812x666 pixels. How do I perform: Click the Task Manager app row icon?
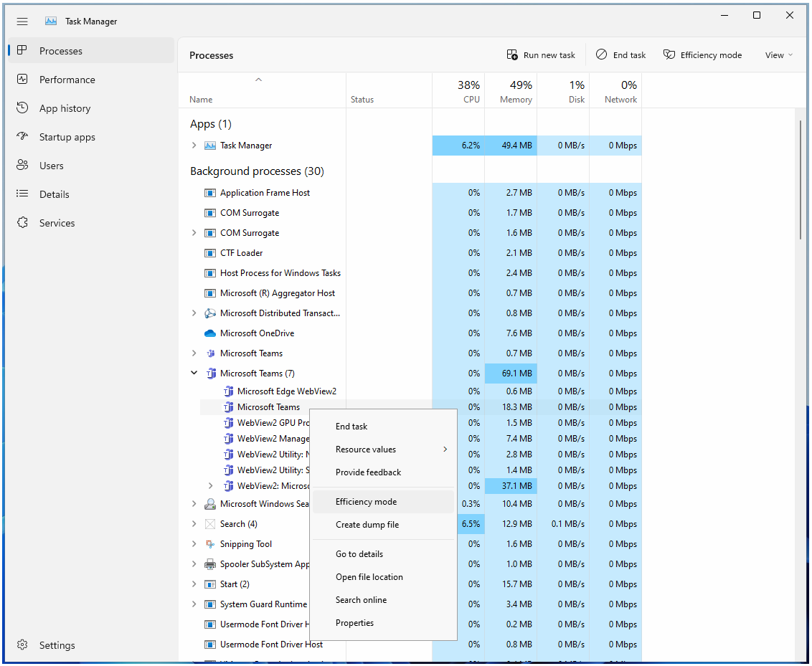209,146
